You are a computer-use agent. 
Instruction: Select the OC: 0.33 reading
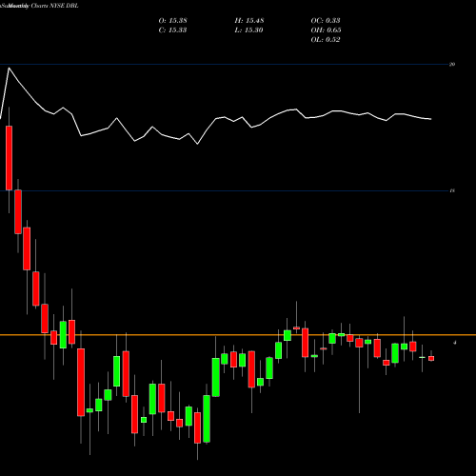tap(326, 20)
